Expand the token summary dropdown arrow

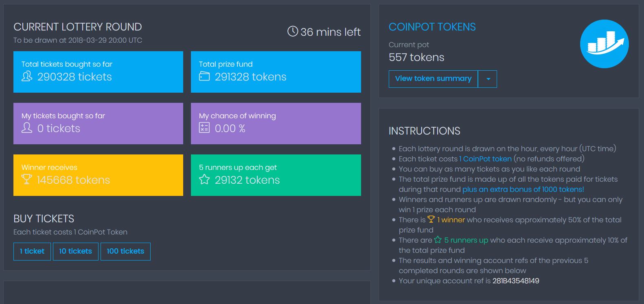pyautogui.click(x=488, y=79)
